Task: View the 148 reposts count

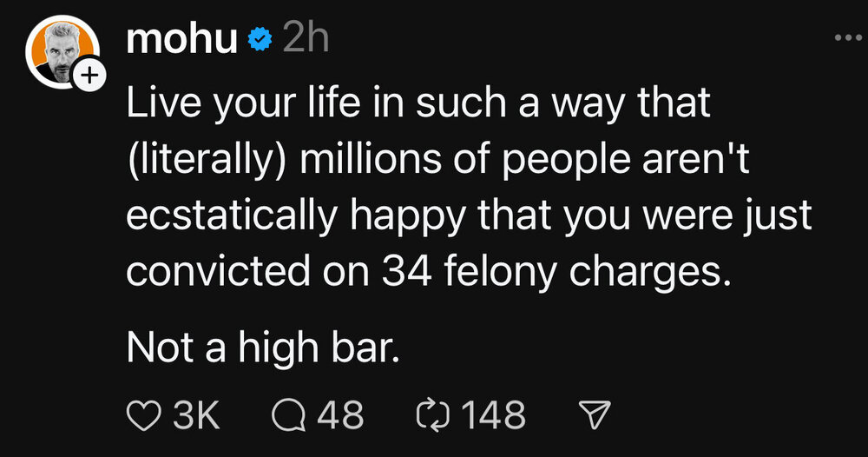Action: 493,416
